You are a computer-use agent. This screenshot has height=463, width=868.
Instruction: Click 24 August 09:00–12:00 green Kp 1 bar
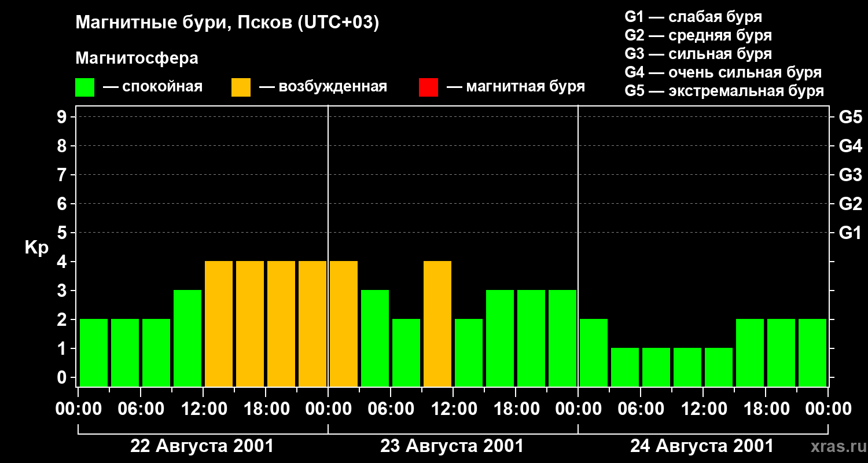[x=687, y=367]
